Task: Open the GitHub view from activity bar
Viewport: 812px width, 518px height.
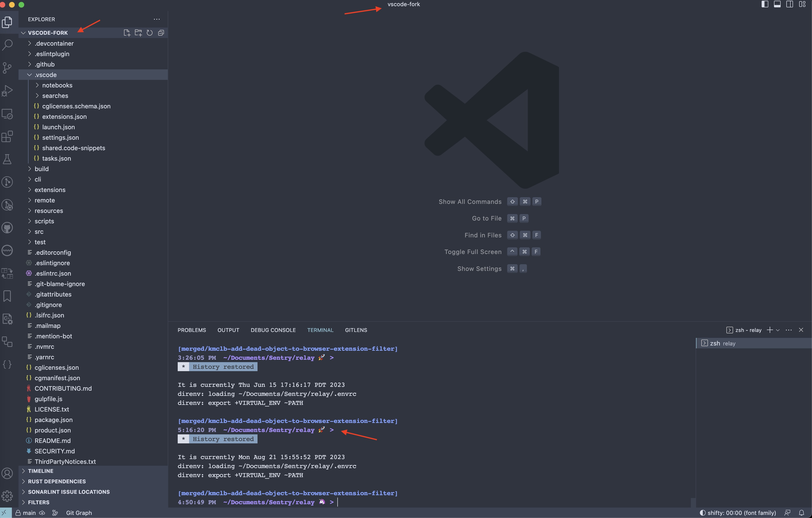Action: click(7, 228)
